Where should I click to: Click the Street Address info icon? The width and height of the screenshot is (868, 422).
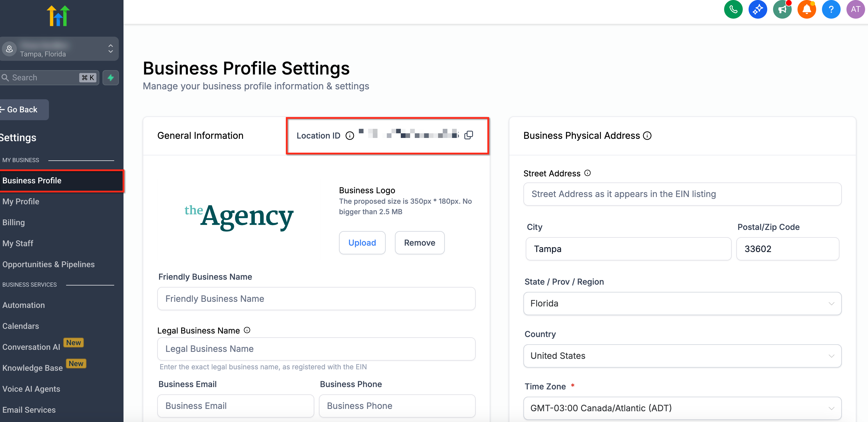click(x=587, y=173)
